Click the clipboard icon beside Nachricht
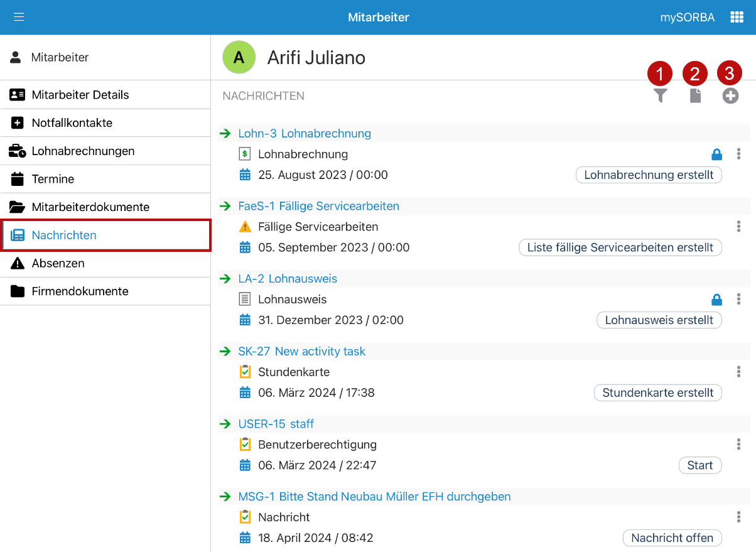 pyautogui.click(x=245, y=517)
